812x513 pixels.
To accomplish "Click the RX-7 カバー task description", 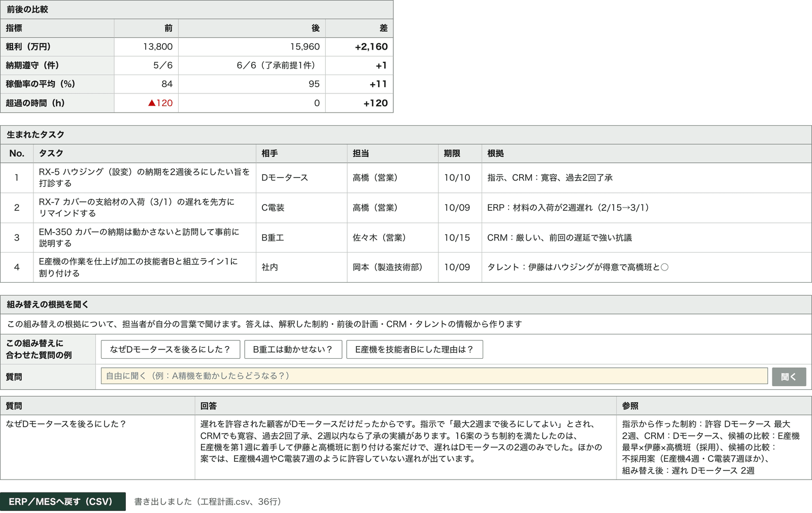I will click(x=137, y=208).
